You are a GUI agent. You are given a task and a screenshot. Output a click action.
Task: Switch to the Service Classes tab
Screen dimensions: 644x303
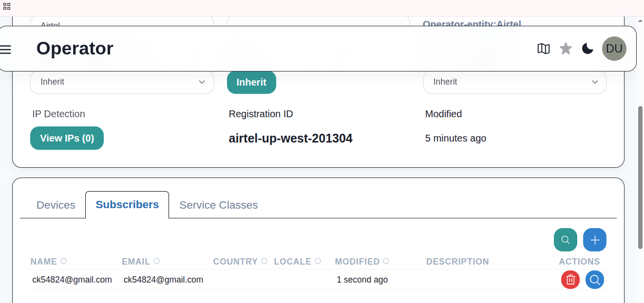click(x=218, y=205)
